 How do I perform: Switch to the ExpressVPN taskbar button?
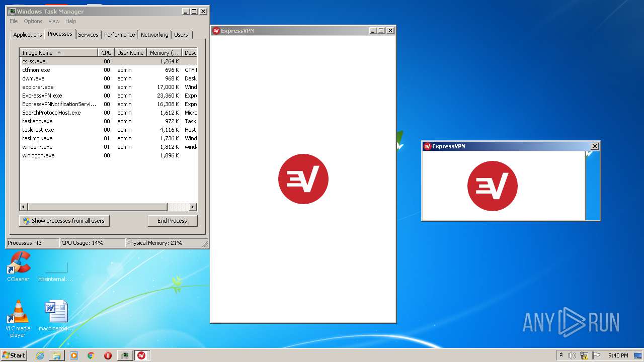[x=141, y=355]
